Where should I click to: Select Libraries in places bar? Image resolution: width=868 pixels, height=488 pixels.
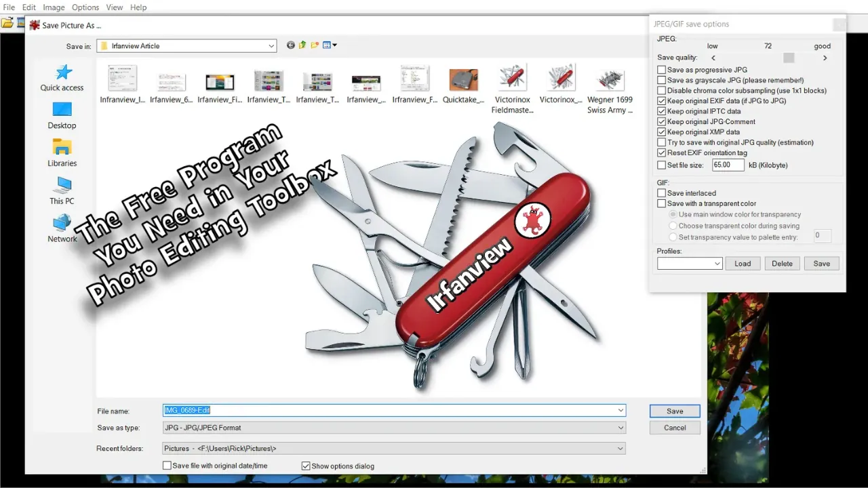(x=62, y=153)
